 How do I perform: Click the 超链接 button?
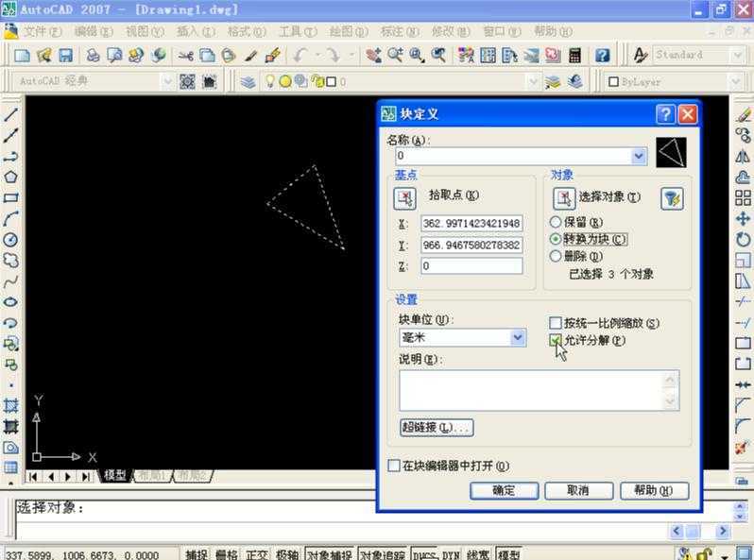coord(437,428)
